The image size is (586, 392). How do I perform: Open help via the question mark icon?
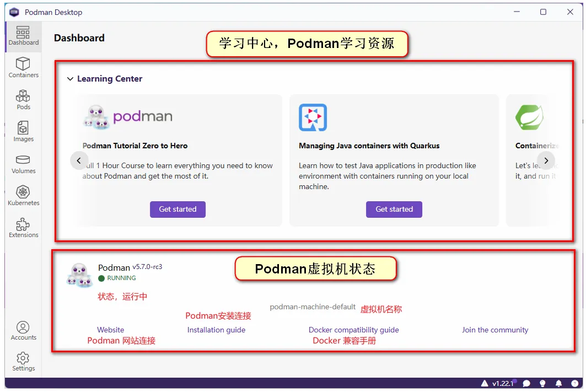coord(575,383)
